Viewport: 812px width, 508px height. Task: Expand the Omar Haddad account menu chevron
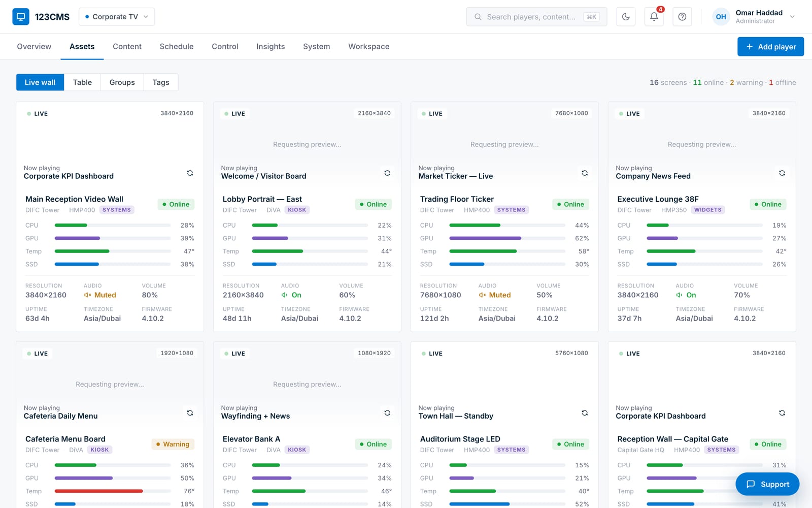tap(792, 17)
